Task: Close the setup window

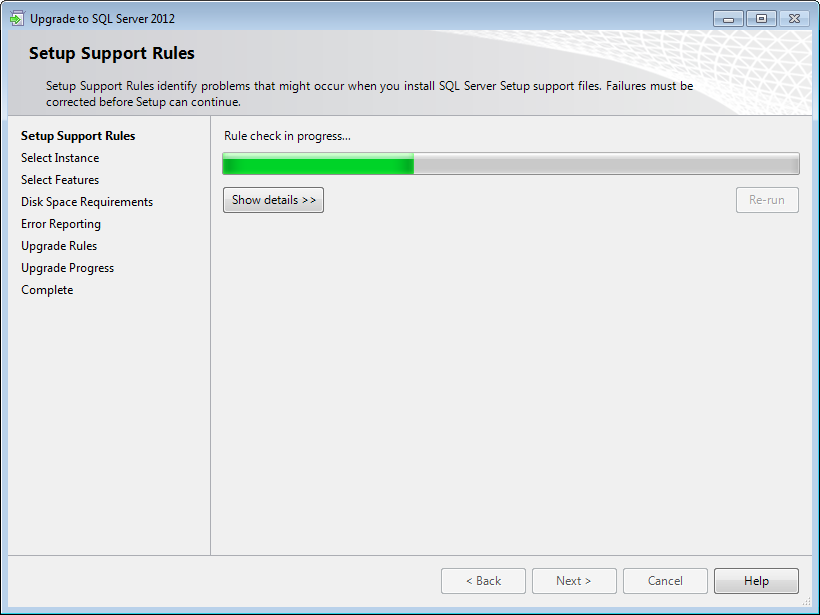Action: (794, 18)
